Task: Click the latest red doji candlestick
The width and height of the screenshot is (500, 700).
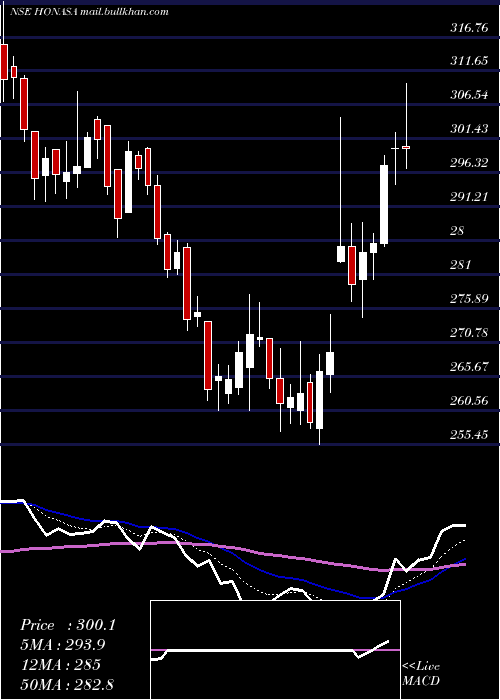Action: pyautogui.click(x=406, y=147)
